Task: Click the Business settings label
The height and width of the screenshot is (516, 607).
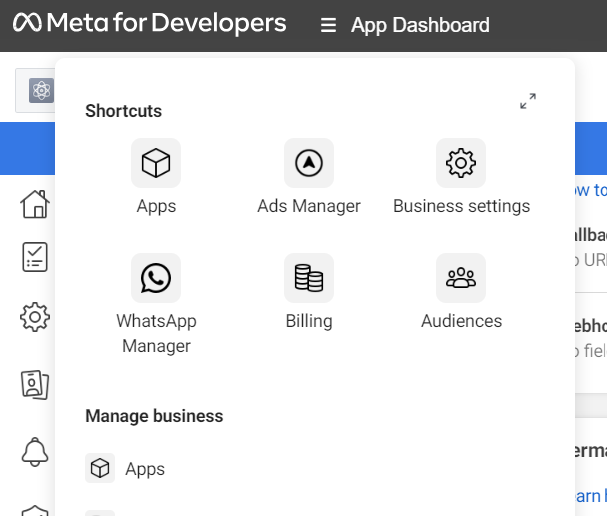Action: pos(461,206)
